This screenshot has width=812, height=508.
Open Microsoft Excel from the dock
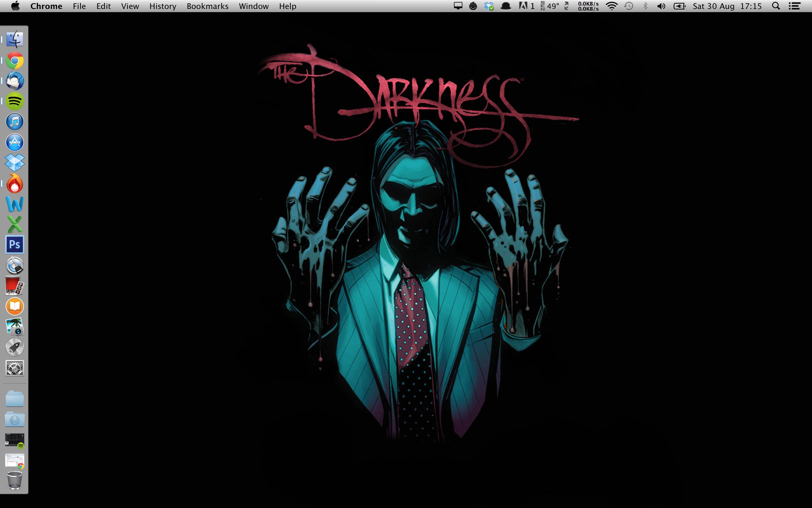click(x=15, y=224)
